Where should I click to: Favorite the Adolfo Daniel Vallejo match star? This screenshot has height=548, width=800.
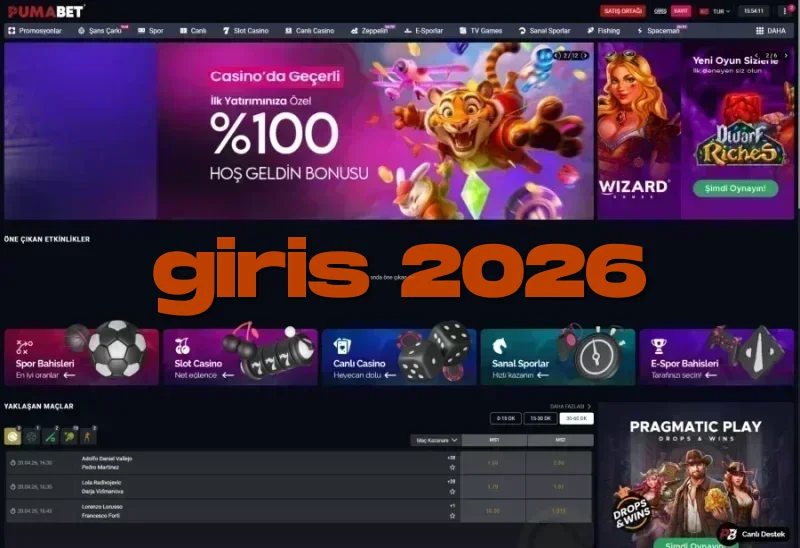coord(452,467)
